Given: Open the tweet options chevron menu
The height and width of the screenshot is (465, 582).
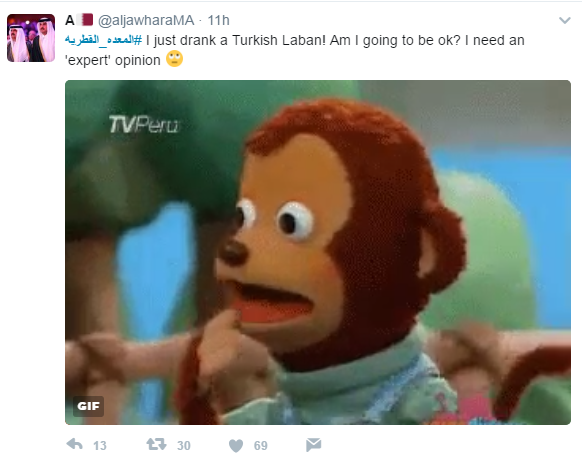Looking at the screenshot, I should (565, 20).
